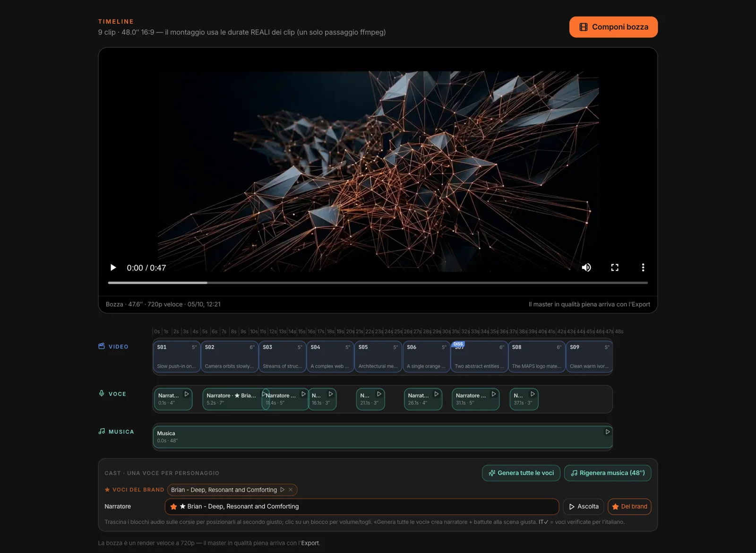Open the Narratore voice dropdown
Screen dimensions: 756x553
pyautogui.click(x=362, y=507)
